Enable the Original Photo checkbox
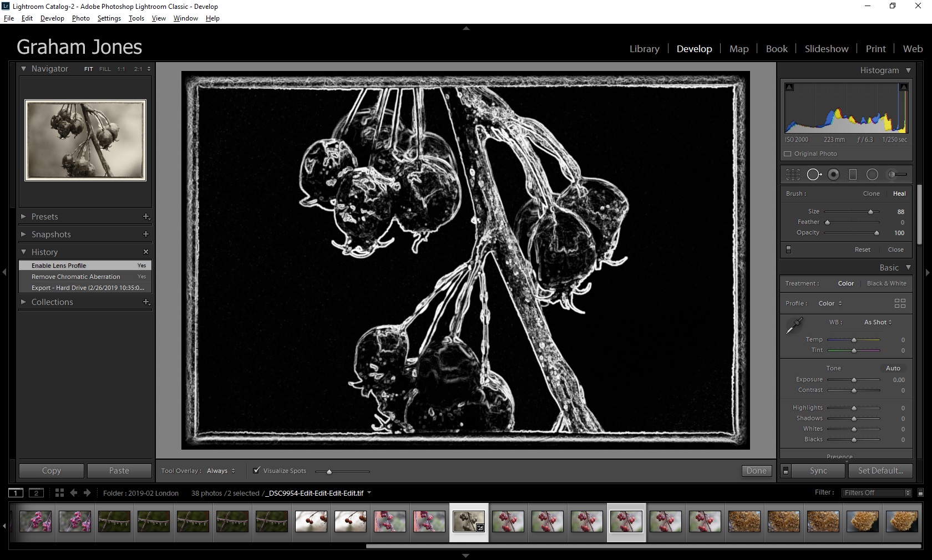The height and width of the screenshot is (560, 932). point(788,154)
